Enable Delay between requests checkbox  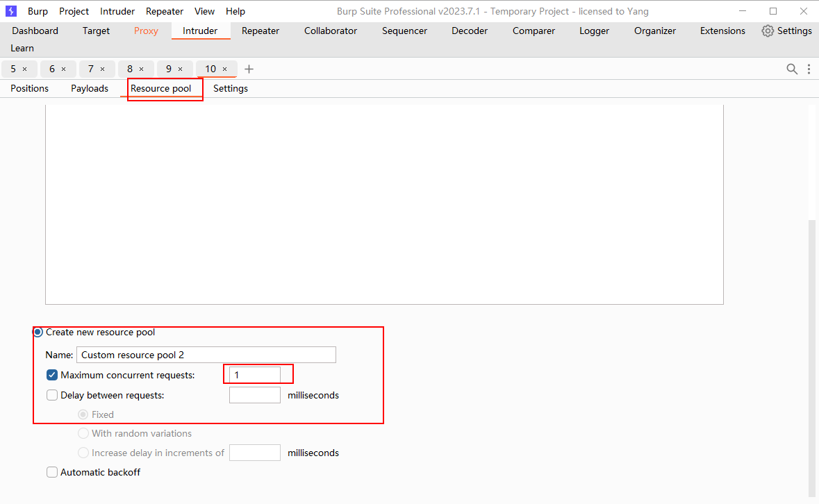(52, 395)
